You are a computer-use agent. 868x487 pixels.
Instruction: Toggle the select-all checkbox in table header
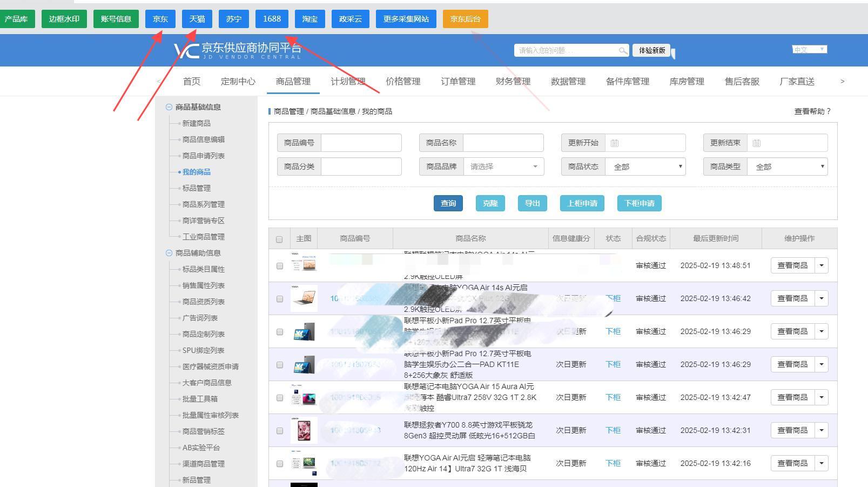pyautogui.click(x=279, y=239)
